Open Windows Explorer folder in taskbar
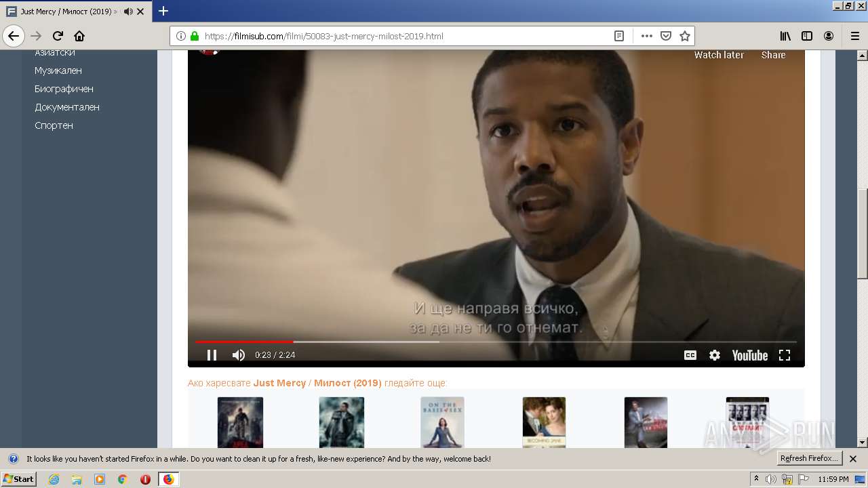This screenshot has height=488, width=868. tap(77, 479)
